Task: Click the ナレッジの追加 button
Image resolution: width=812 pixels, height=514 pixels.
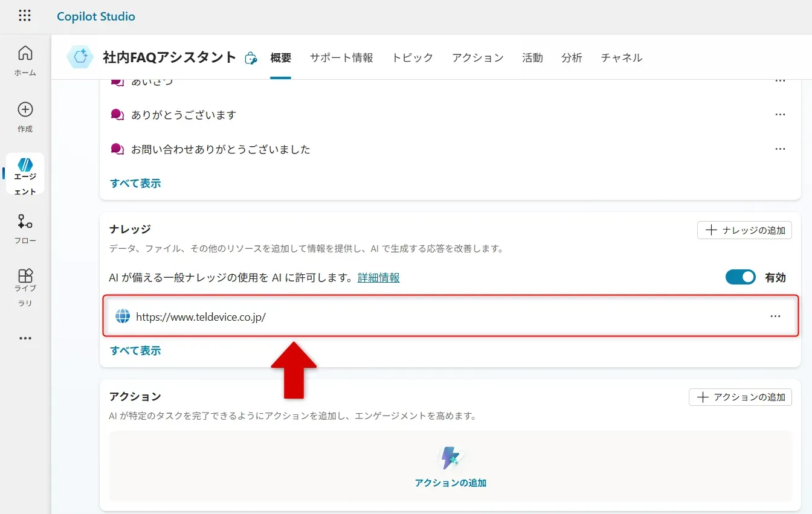Action: tap(744, 230)
